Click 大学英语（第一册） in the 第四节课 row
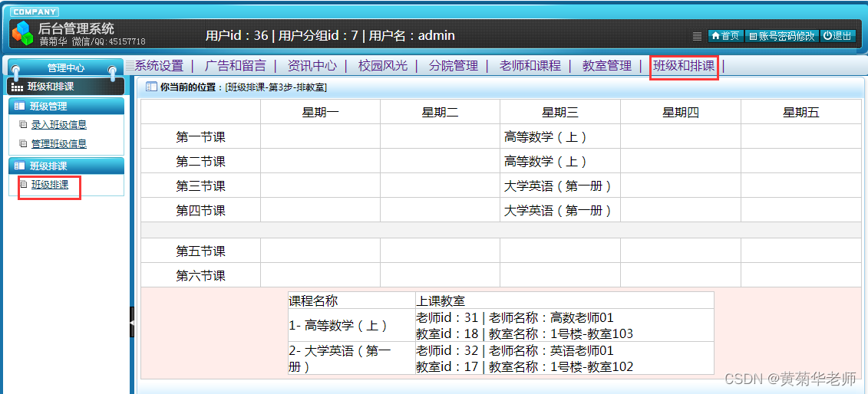 558,210
